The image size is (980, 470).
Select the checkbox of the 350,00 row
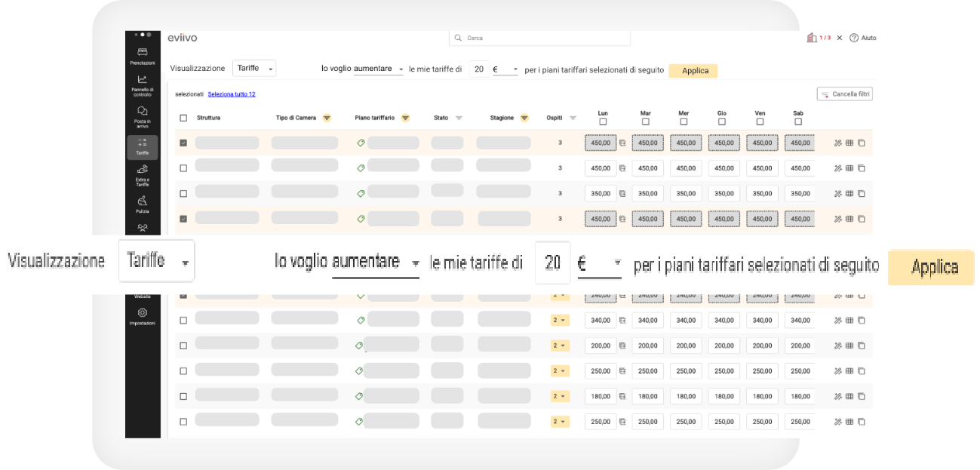coord(183,193)
